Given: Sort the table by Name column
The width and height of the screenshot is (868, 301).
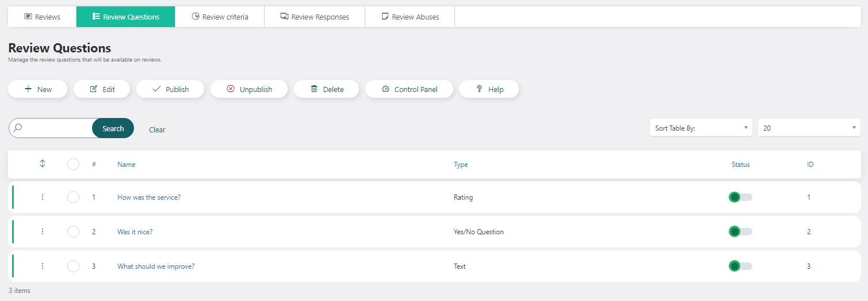Looking at the screenshot, I should 127,165.
